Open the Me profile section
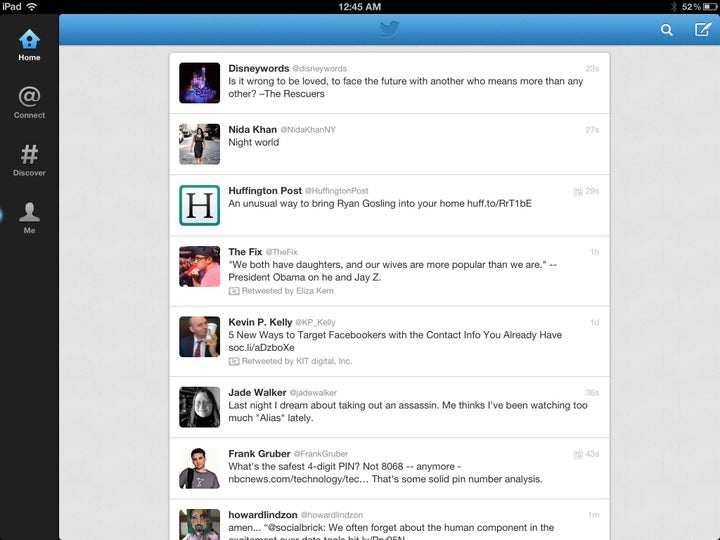 pyautogui.click(x=29, y=218)
